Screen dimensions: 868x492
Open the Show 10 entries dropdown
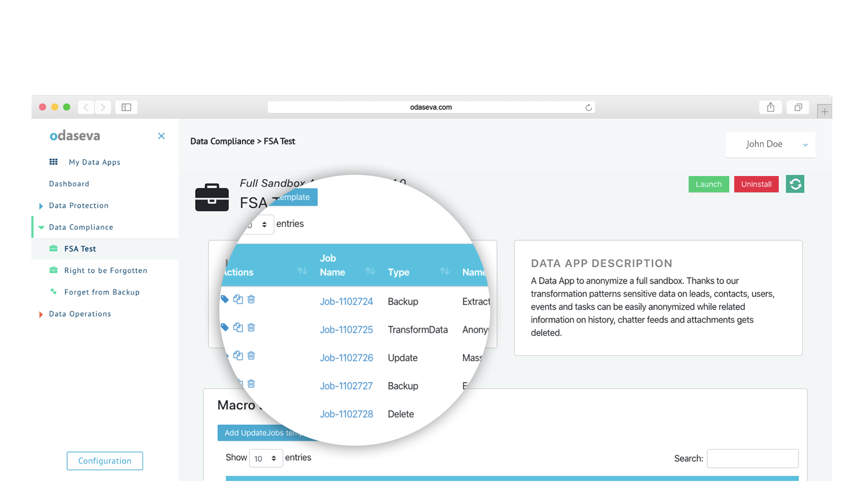[266, 458]
